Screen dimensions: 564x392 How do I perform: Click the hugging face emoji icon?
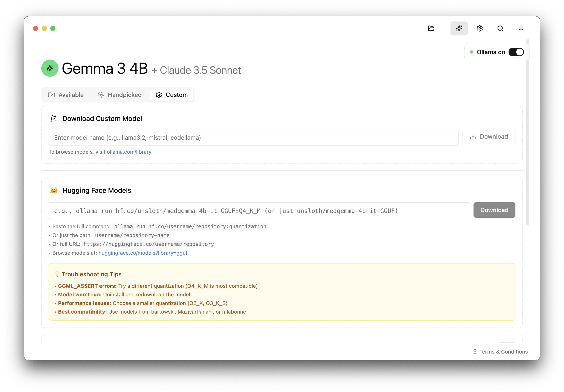click(54, 190)
